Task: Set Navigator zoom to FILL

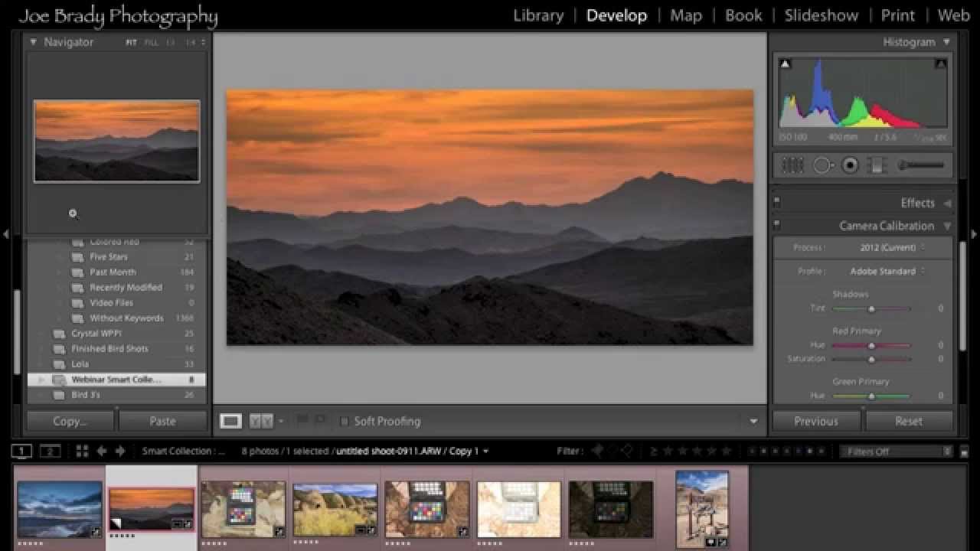Action: (x=151, y=43)
